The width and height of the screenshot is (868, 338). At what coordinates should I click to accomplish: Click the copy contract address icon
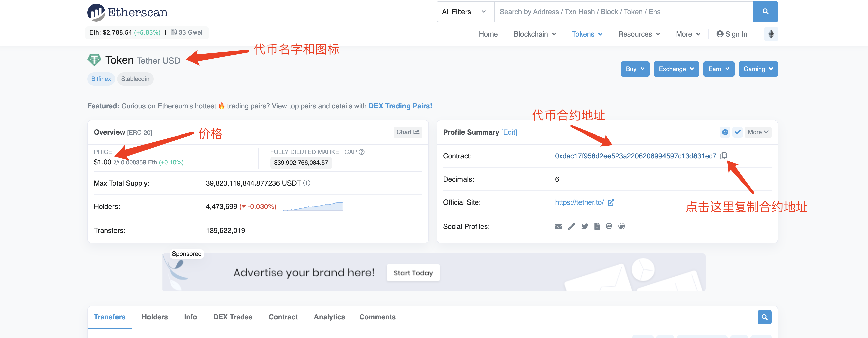coord(724,156)
